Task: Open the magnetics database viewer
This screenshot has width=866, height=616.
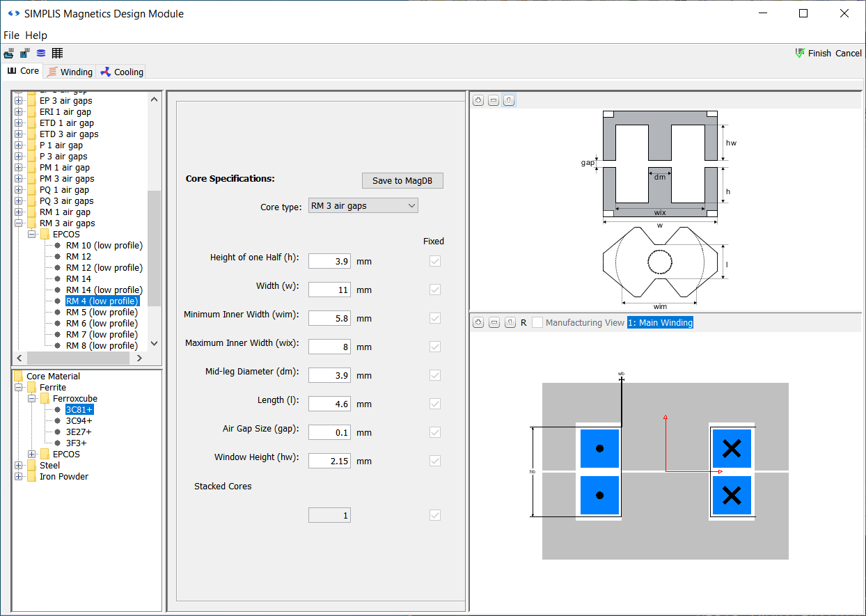Action: point(40,53)
